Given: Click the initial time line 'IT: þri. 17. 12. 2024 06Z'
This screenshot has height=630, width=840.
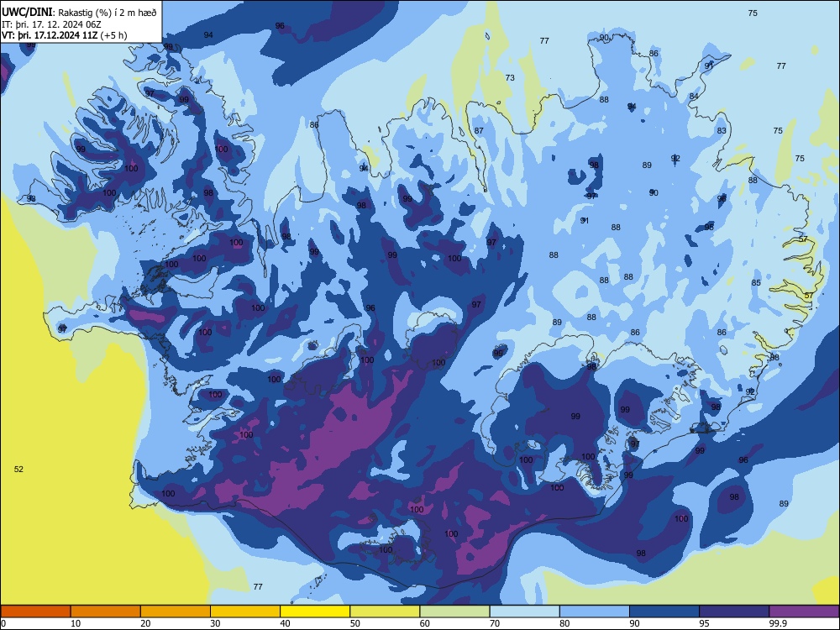Looking at the screenshot, I should click(x=51, y=24).
